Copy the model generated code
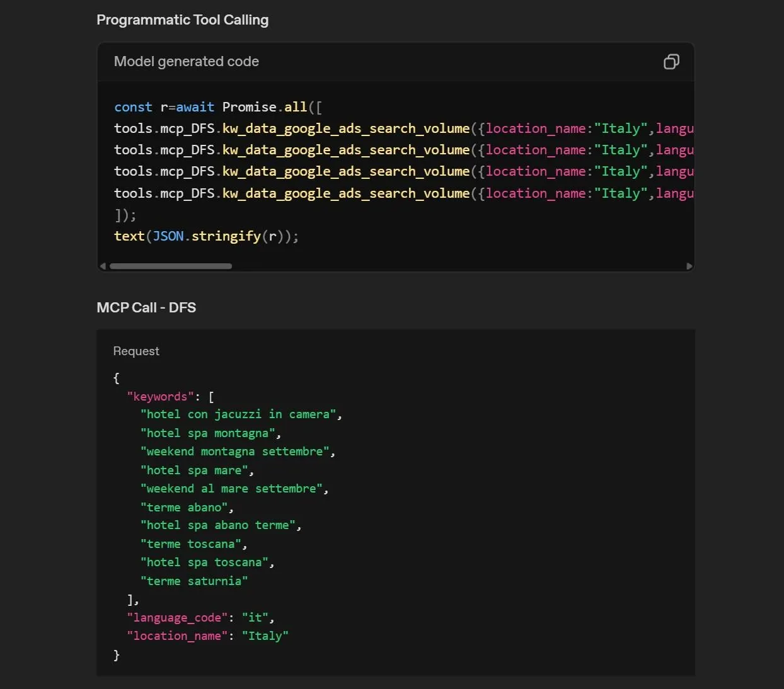This screenshot has height=689, width=784. (x=671, y=62)
